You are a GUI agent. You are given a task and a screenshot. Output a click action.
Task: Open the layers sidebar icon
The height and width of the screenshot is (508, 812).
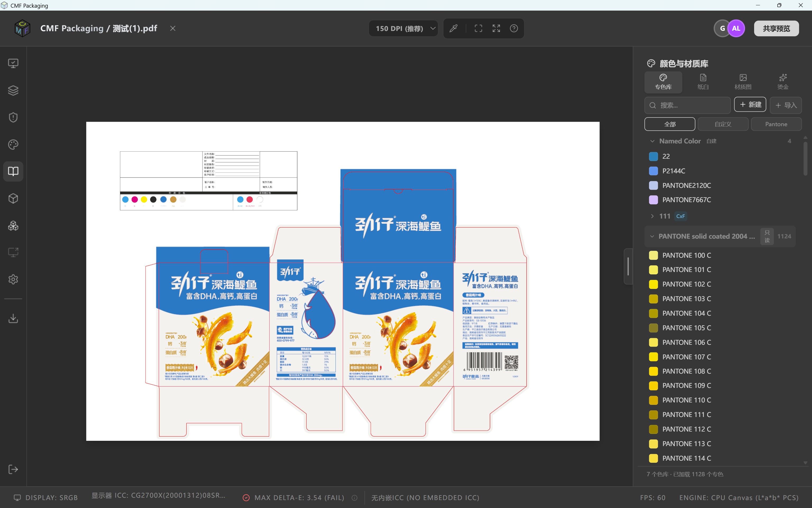(x=13, y=90)
